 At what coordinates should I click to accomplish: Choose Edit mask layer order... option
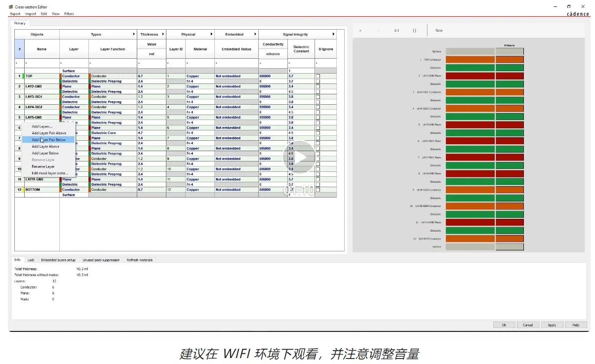48,173
